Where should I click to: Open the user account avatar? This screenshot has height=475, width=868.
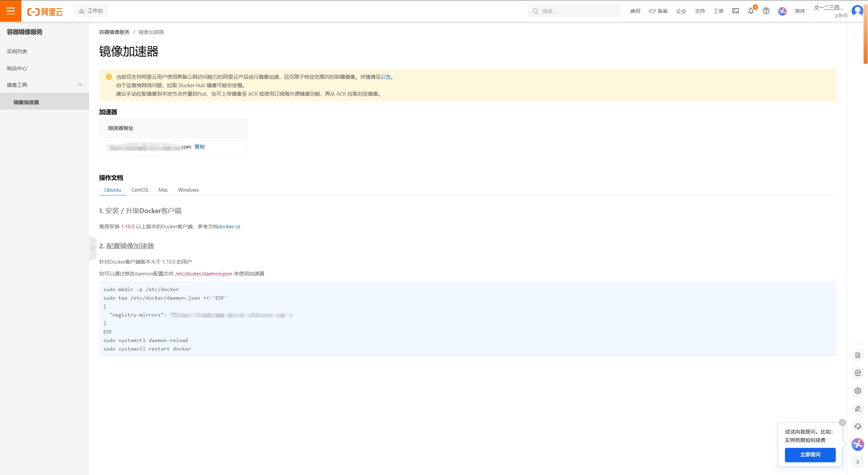click(857, 11)
